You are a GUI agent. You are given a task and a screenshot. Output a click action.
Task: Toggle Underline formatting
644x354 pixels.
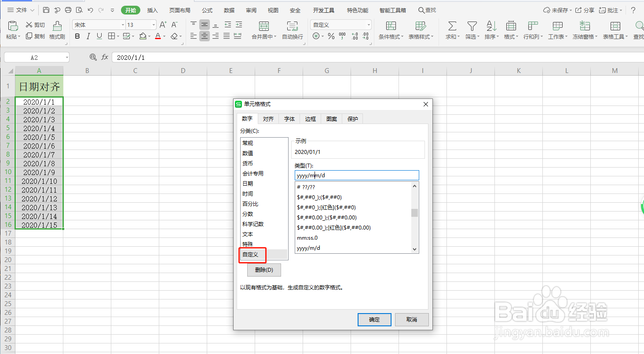point(99,36)
